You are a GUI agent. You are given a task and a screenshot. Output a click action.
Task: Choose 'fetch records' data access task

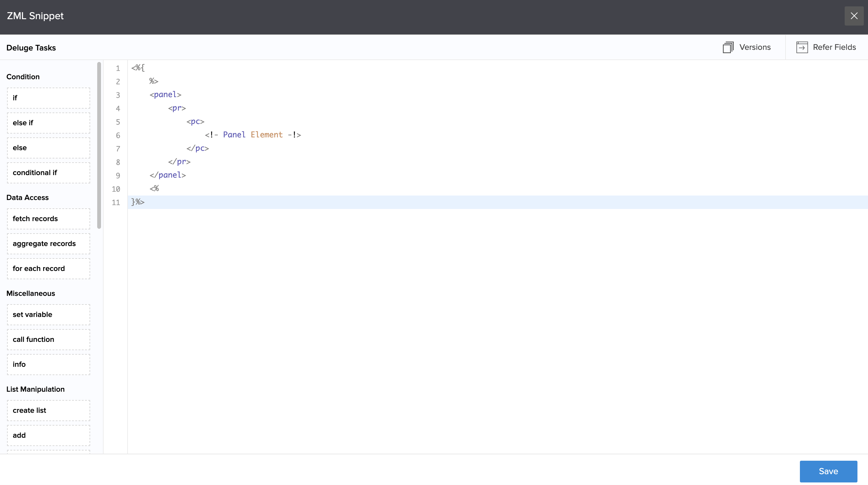49,219
